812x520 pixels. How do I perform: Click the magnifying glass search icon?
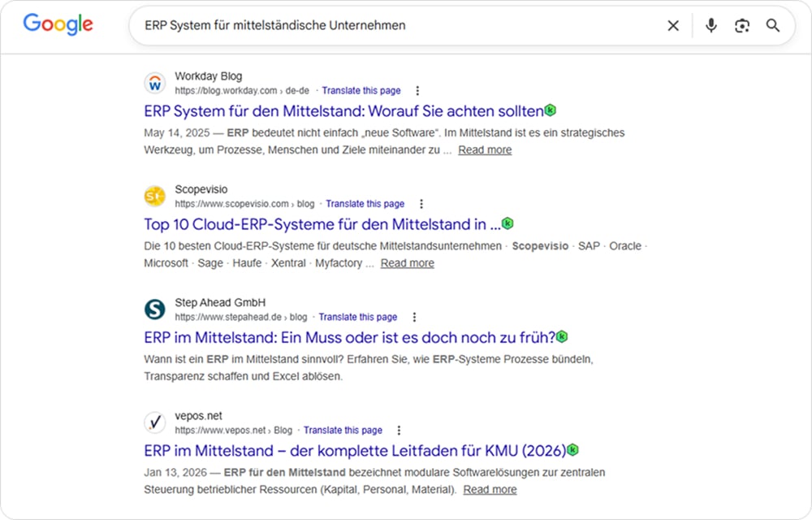[x=773, y=25]
